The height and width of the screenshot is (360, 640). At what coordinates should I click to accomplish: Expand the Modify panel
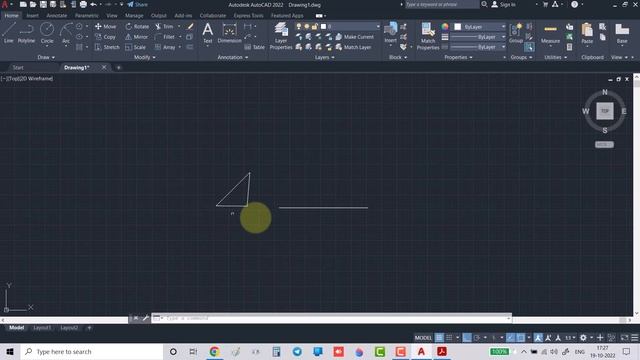coord(144,58)
